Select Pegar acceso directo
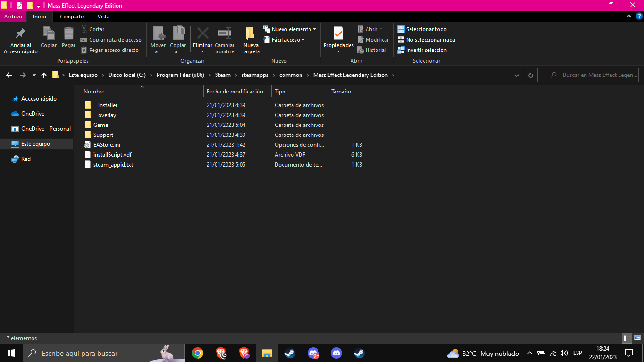The width and height of the screenshot is (644, 362). (x=109, y=50)
